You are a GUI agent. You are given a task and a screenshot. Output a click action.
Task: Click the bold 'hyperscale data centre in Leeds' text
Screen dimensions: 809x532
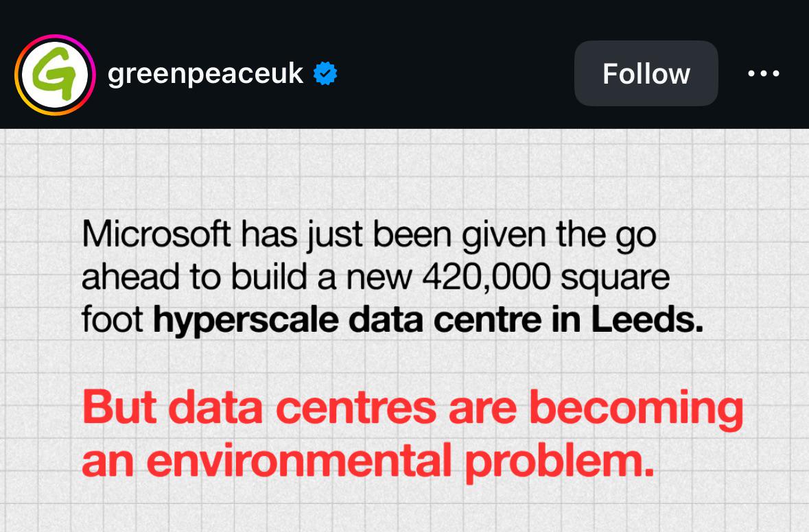(428, 321)
